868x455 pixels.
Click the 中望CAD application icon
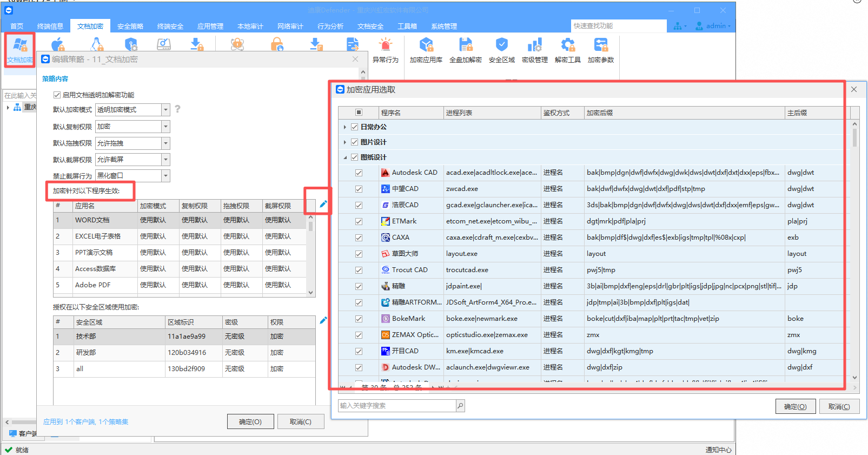pyautogui.click(x=386, y=189)
